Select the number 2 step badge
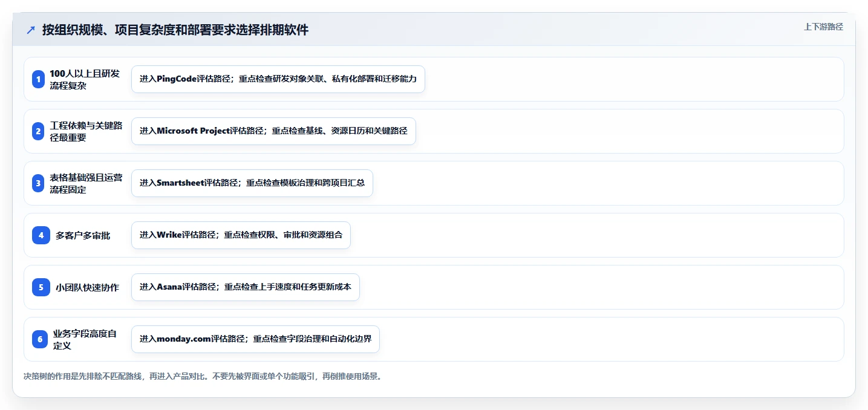868x410 pixels. [39, 131]
